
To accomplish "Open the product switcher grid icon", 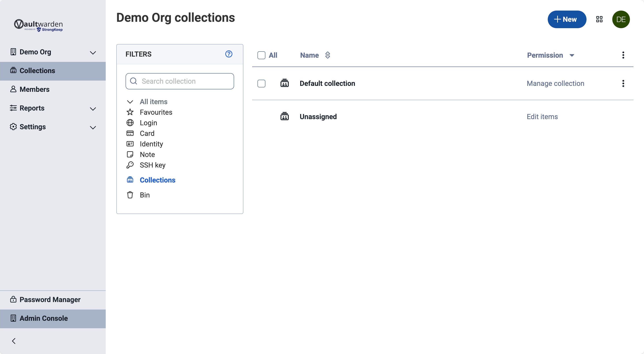I will click(599, 19).
